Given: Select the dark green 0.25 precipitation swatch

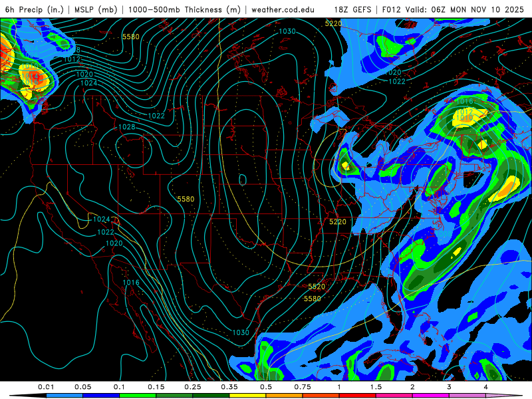Looking at the screenshot, I should click(211, 396).
